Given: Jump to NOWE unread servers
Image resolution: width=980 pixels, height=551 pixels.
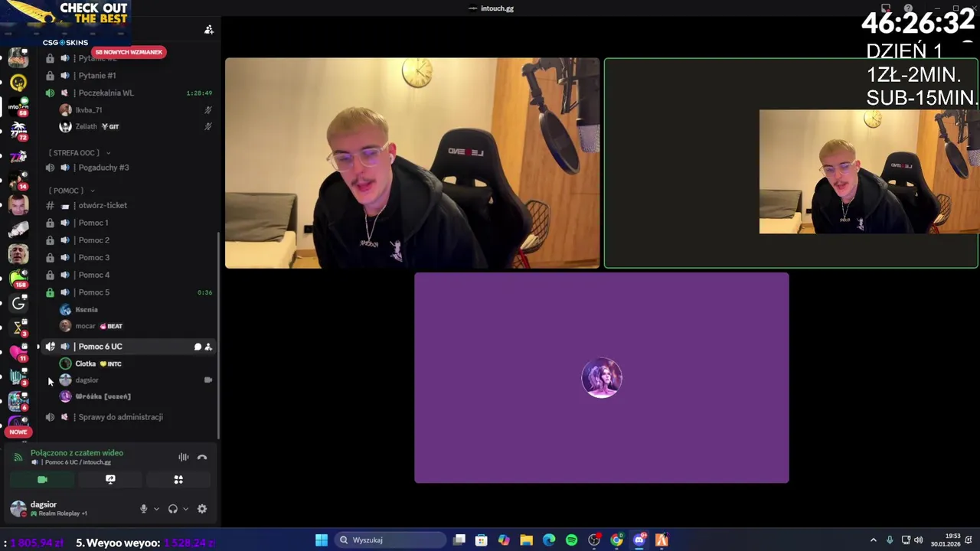Looking at the screenshot, I should pyautogui.click(x=18, y=432).
